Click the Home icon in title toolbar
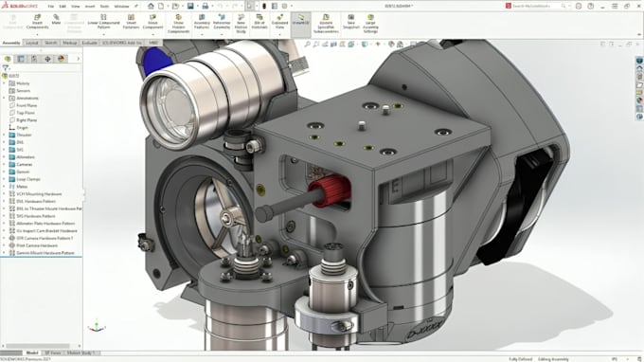 (152, 7)
